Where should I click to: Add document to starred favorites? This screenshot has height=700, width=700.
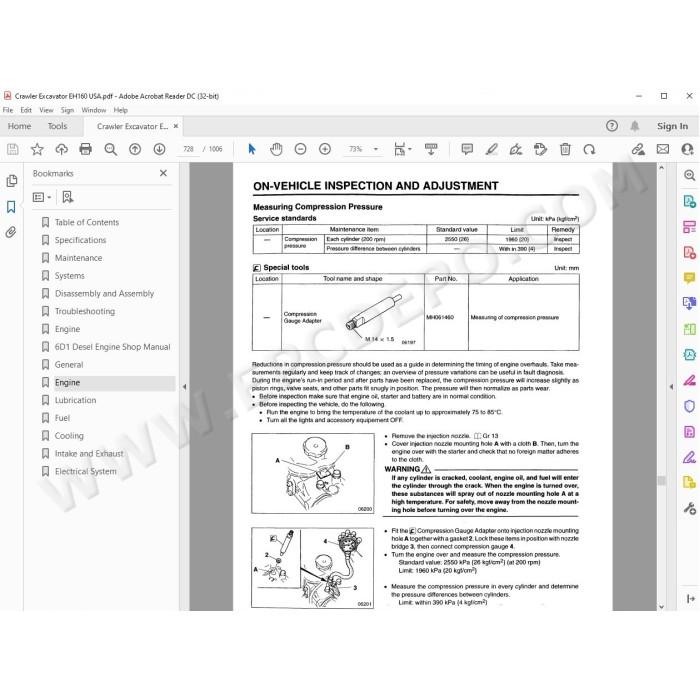37,149
